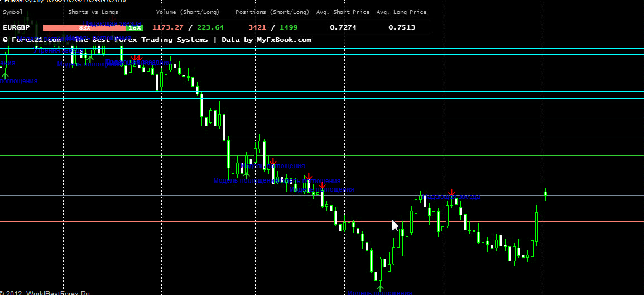Image resolution: width=644 pixels, height=295 pixels.
Task: Click the red arrow above the right-hand Падающая звезда label
Action: (452, 192)
